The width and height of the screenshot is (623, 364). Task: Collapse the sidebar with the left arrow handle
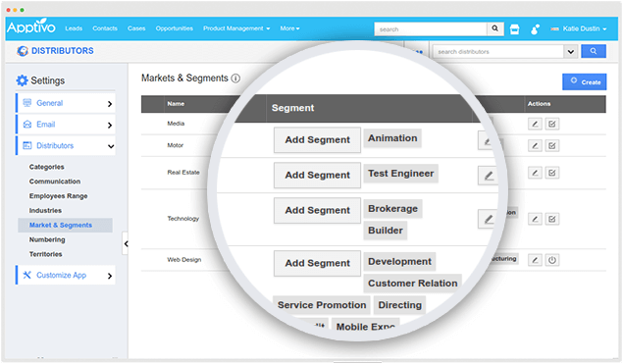point(126,243)
